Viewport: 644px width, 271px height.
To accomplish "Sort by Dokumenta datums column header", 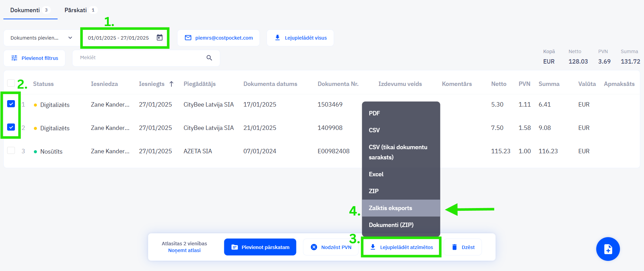I will click(270, 84).
